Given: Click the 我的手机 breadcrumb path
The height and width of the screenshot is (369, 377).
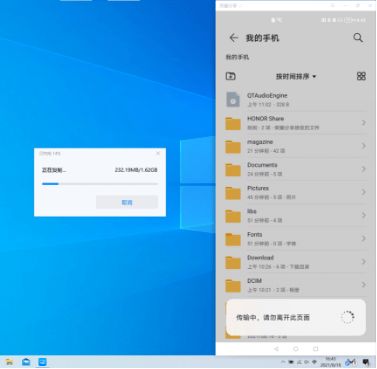Looking at the screenshot, I should (x=237, y=57).
